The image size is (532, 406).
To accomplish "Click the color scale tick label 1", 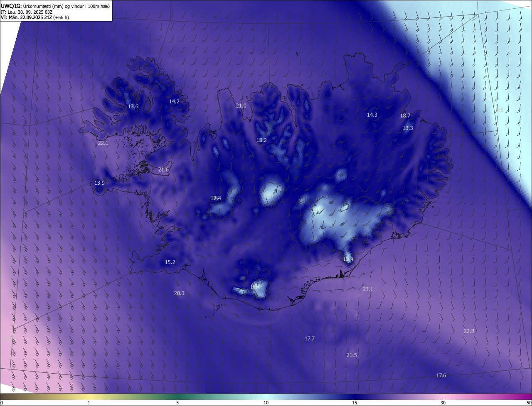I will pyautogui.click(x=89, y=403).
